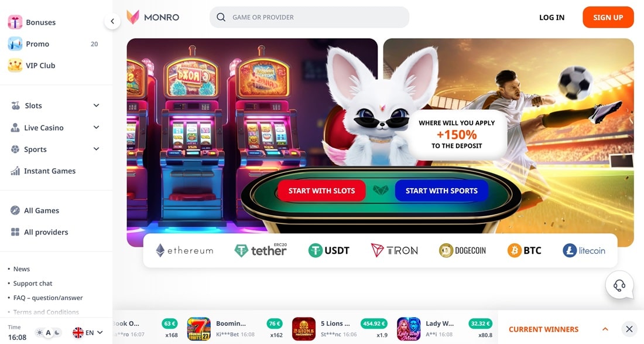This screenshot has height=344, width=644.
Task: Expand the Slots menu chevron
Action: [96, 105]
